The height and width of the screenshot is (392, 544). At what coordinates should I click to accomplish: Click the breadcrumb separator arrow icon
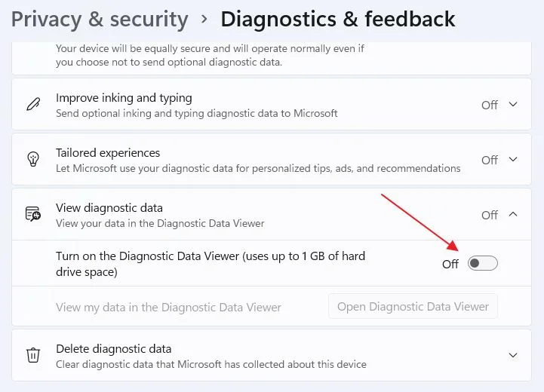(x=204, y=19)
